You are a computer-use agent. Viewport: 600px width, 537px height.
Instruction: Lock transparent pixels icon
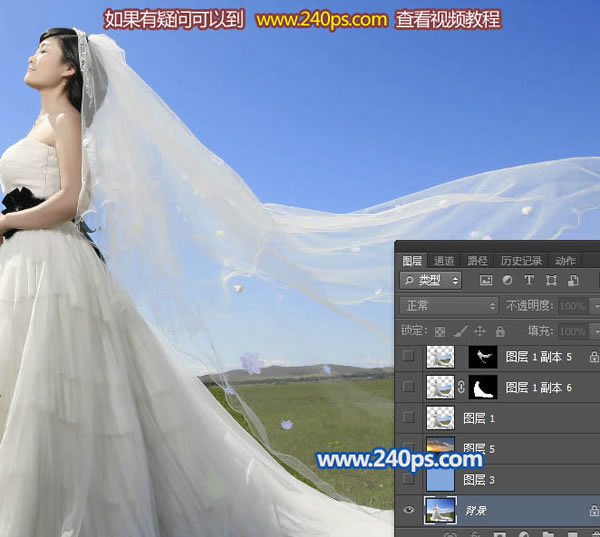(x=440, y=331)
